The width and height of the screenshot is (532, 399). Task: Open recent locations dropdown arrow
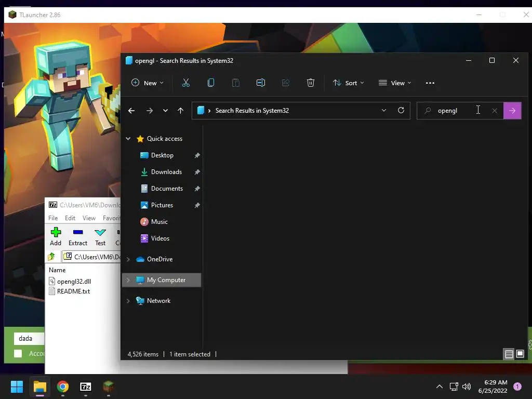pyautogui.click(x=165, y=111)
